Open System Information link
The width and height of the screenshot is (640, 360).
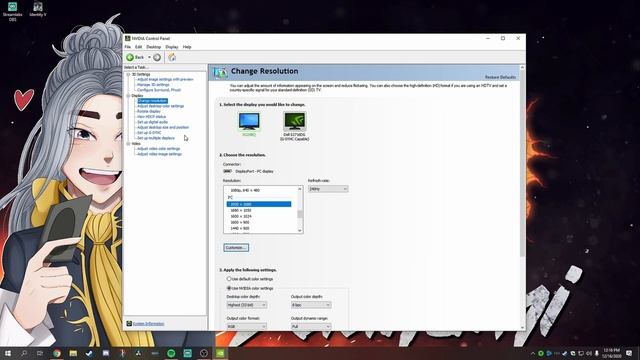click(x=149, y=324)
